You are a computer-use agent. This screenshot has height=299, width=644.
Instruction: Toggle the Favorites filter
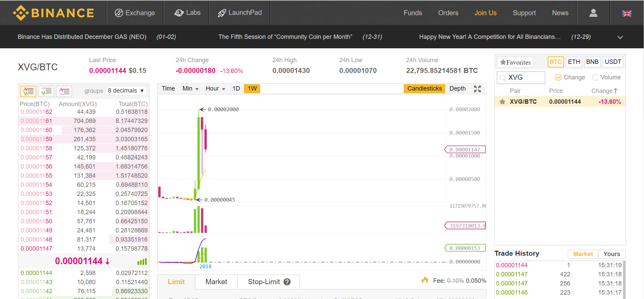pyautogui.click(x=515, y=62)
